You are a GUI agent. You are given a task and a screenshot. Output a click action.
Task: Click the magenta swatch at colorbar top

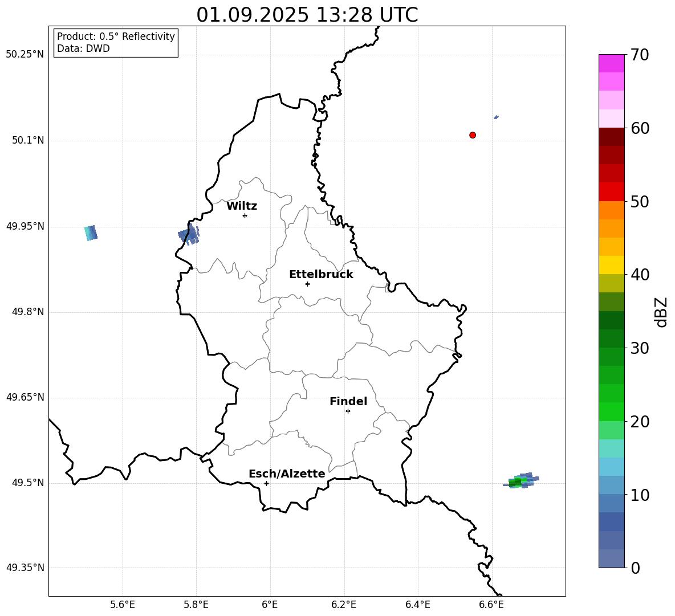coord(611,63)
